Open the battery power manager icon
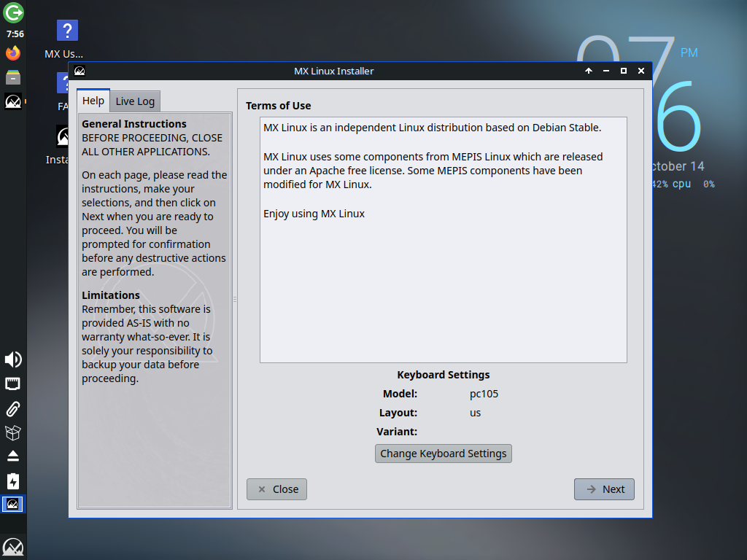Image resolution: width=747 pixels, height=560 pixels. click(x=13, y=481)
